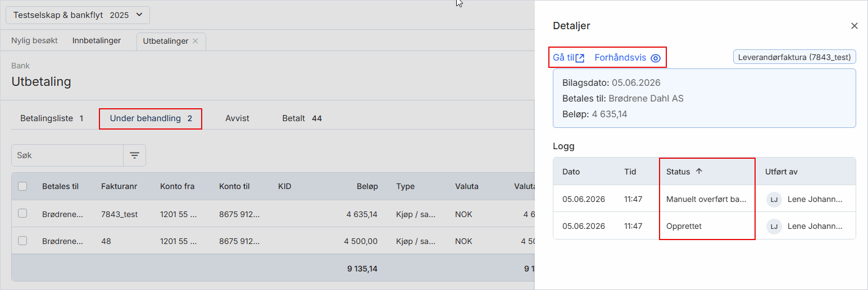Sort the log by Dato column header
Image resolution: width=868 pixels, height=290 pixels.
click(x=571, y=172)
